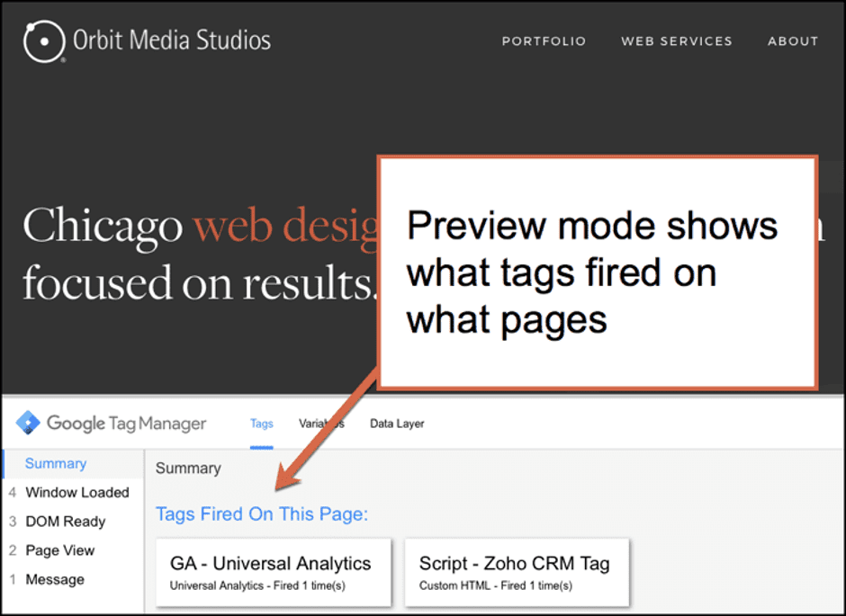Viewport: 846px width, 616px height.
Task: Select the Window Loaded event
Action: click(x=77, y=492)
